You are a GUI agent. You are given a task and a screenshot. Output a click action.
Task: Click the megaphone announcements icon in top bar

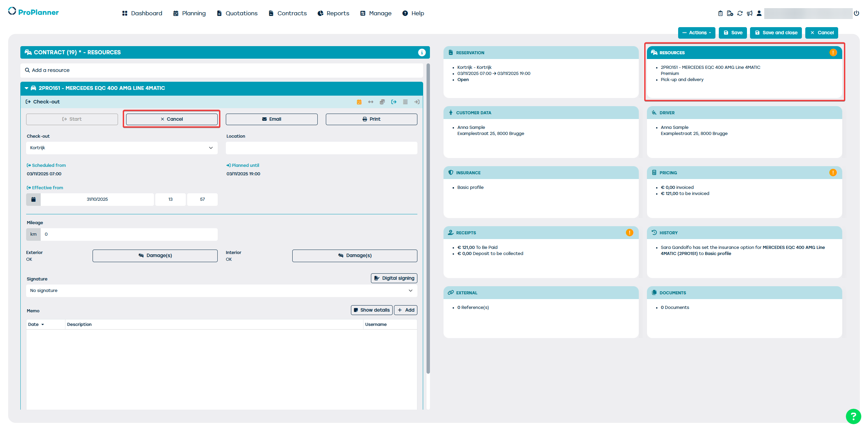click(750, 13)
